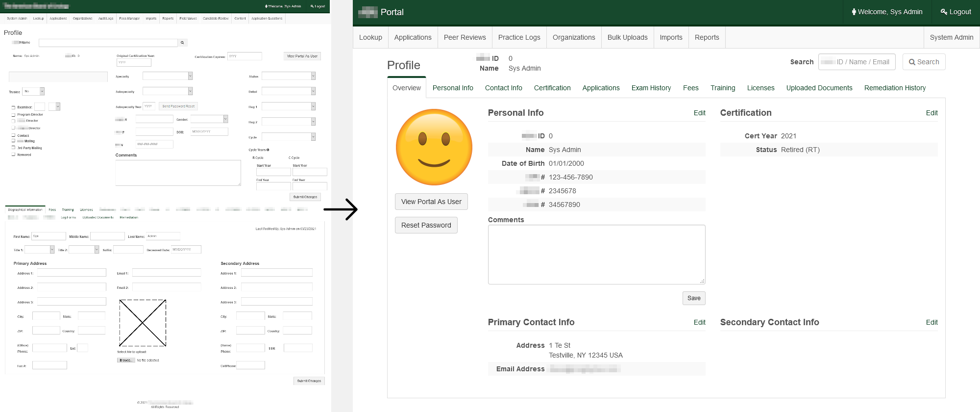Open the Gender dropdown
The image size is (980, 412).
coord(209,119)
